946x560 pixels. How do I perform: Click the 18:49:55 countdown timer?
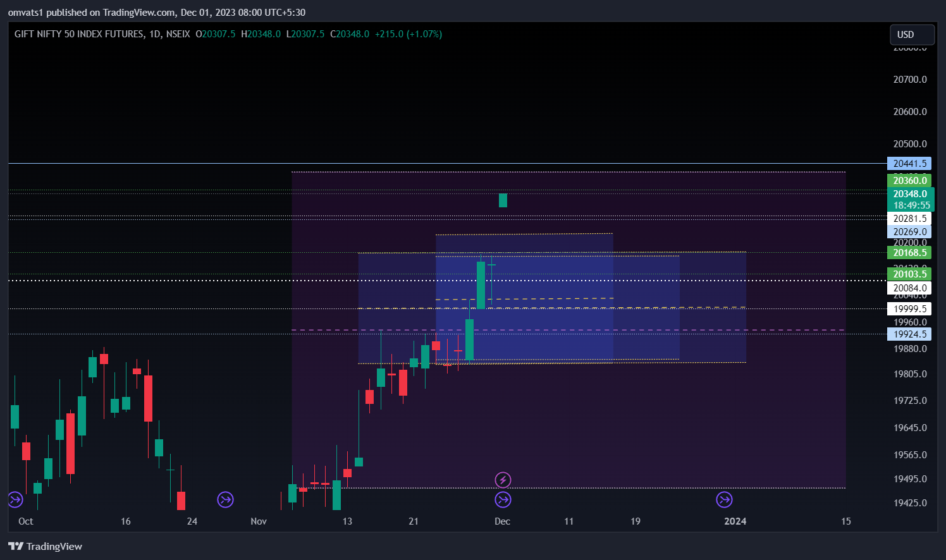coord(911,205)
